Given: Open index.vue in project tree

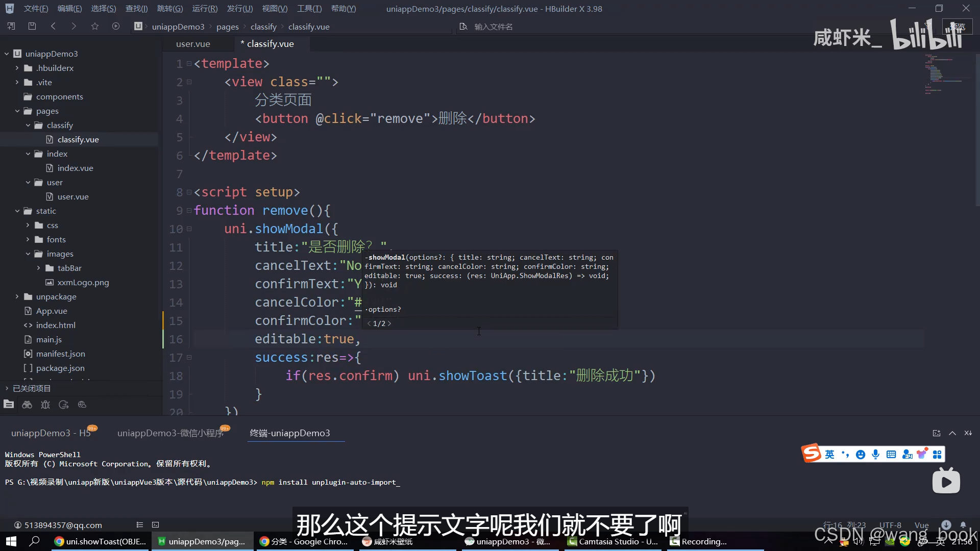Looking at the screenshot, I should click(x=75, y=168).
